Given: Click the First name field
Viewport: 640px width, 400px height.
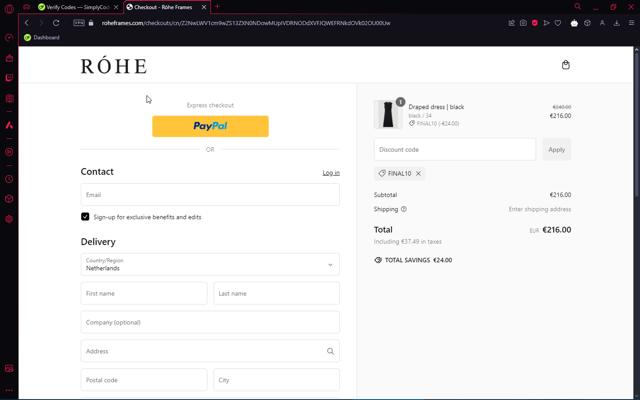Looking at the screenshot, I should (x=144, y=293).
